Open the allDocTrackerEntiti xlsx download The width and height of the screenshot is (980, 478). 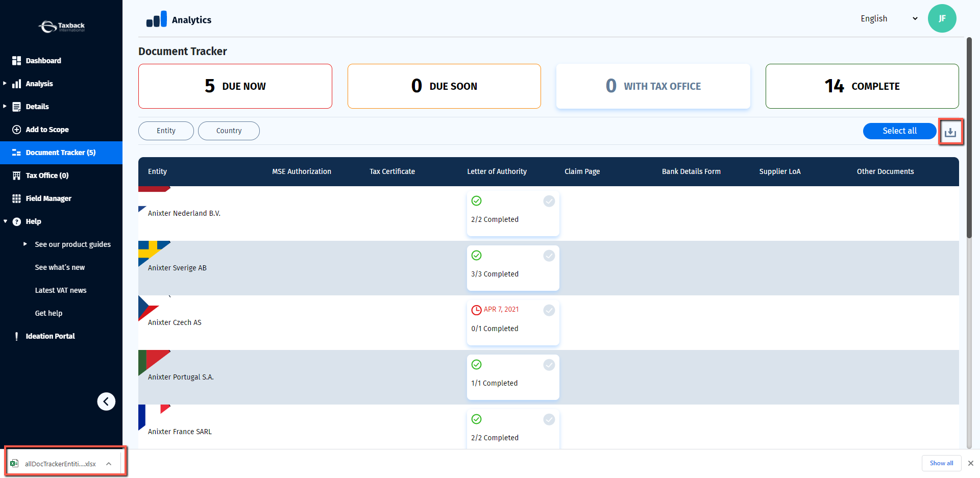coord(60,464)
